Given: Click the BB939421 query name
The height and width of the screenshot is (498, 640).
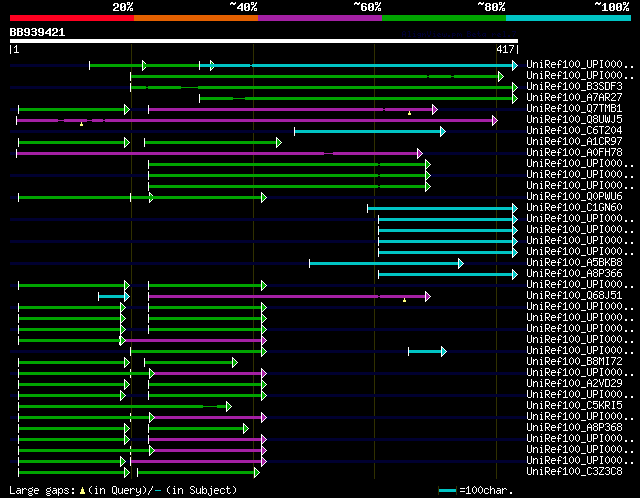Looking at the screenshot, I should 37,32.
